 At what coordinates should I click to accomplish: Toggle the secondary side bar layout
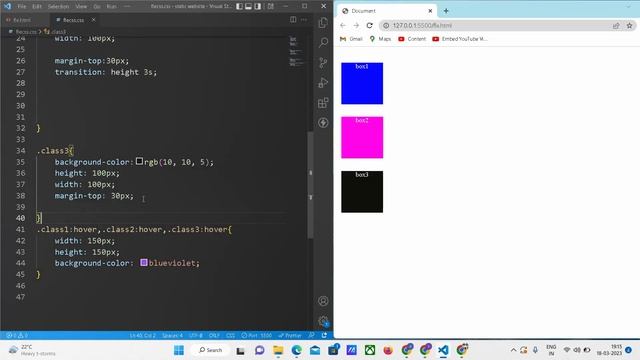point(258,6)
